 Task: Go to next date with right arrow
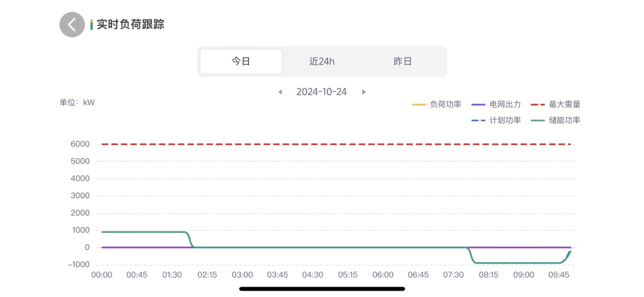tap(364, 92)
